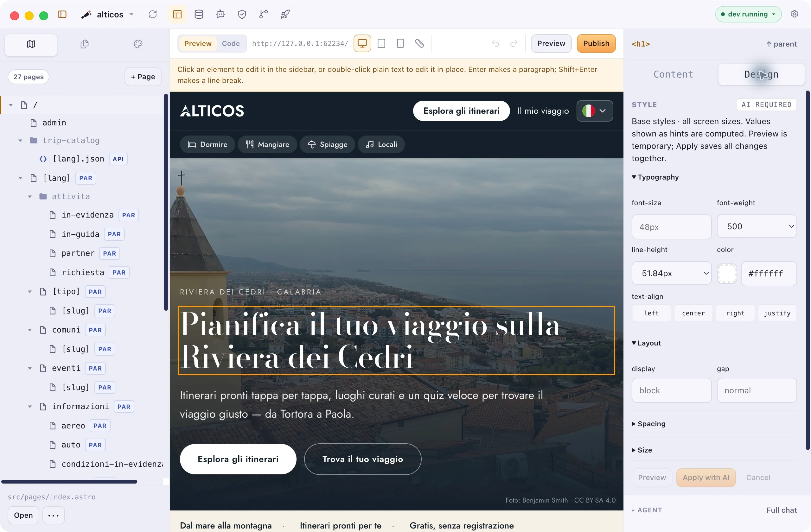Click the redo arrow icon
The image size is (811, 532).
pos(514,44)
